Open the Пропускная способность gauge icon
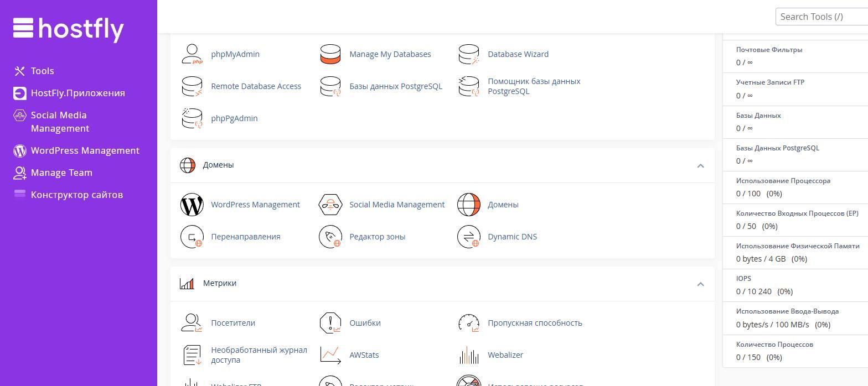868x386 pixels. 469,323
